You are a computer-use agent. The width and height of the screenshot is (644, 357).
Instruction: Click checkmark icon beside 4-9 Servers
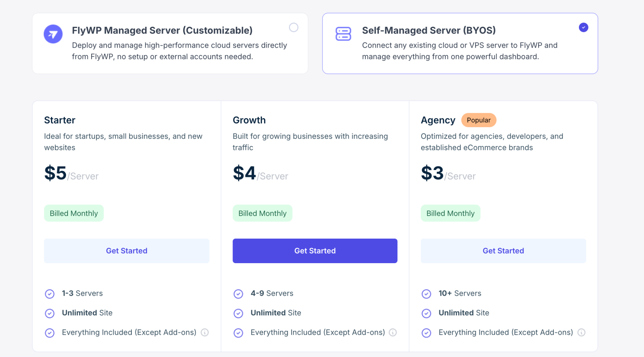pyautogui.click(x=238, y=294)
